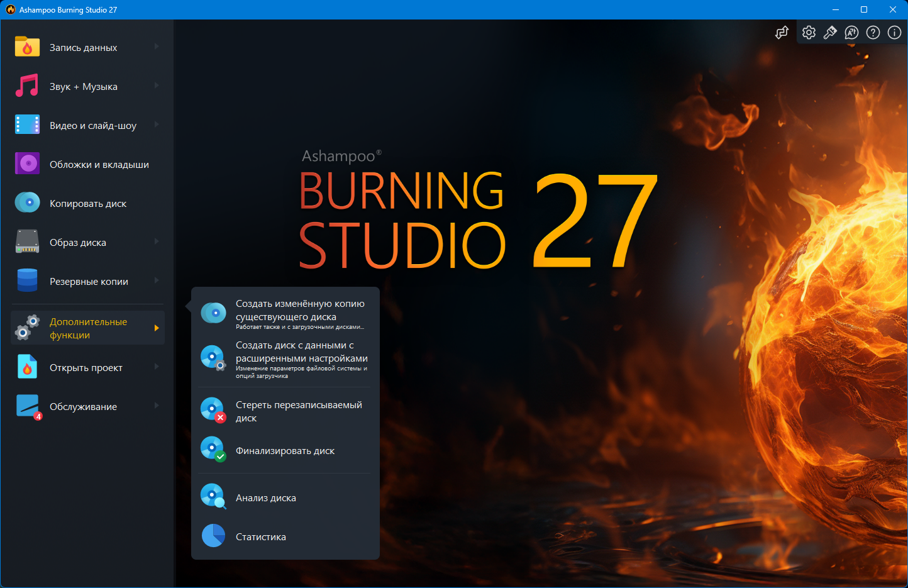Open Статистика
908x588 pixels.
tap(285, 536)
